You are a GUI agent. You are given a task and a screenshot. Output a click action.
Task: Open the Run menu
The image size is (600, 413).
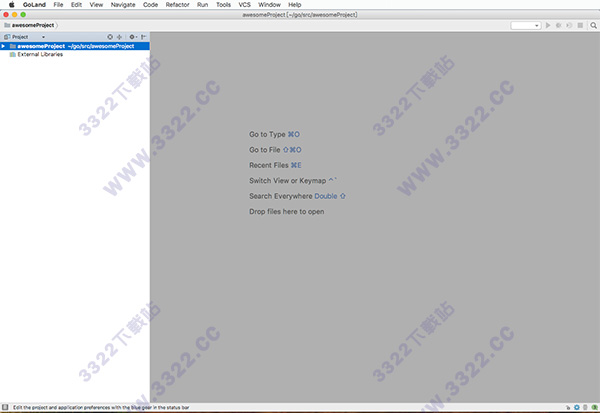tap(202, 5)
